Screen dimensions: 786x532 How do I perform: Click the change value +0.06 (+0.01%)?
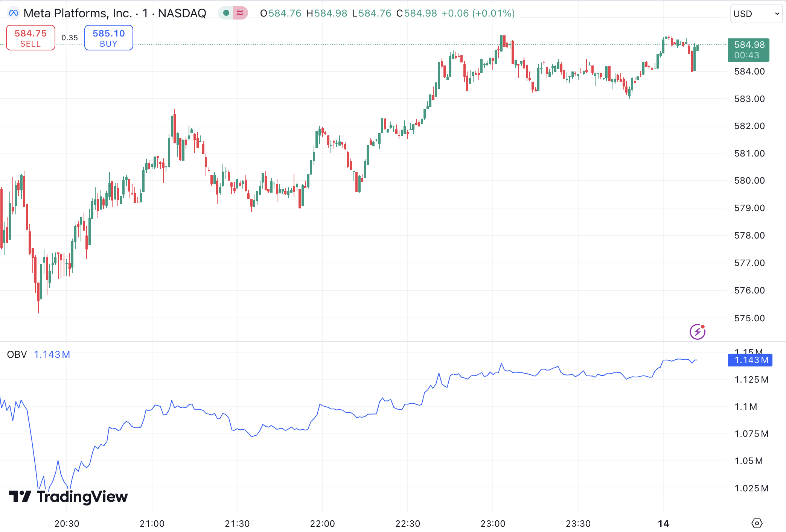tap(478, 13)
